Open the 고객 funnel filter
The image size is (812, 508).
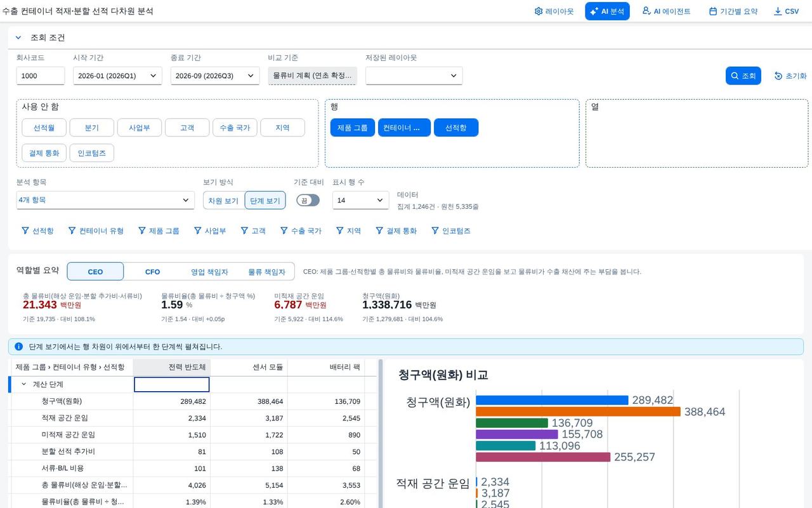point(252,231)
